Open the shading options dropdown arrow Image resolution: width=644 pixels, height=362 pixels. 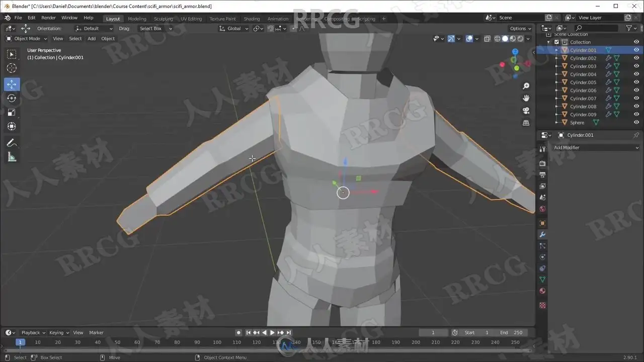[x=528, y=39]
